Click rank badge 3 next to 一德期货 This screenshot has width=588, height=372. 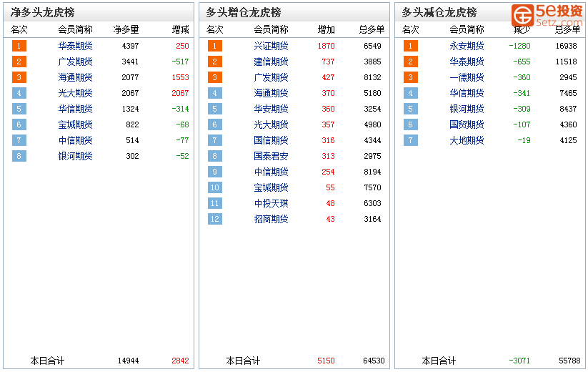(x=411, y=77)
